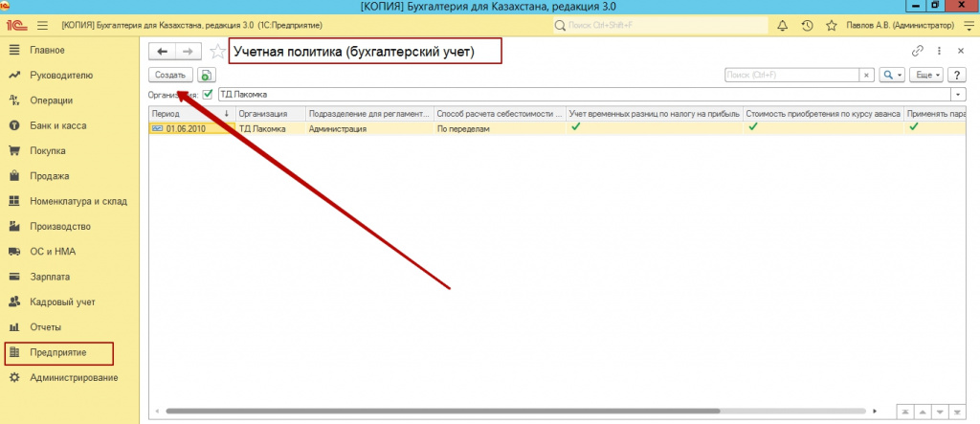Screen dimensions: 980x424
Task: Move up one row button
Action: click(923, 412)
